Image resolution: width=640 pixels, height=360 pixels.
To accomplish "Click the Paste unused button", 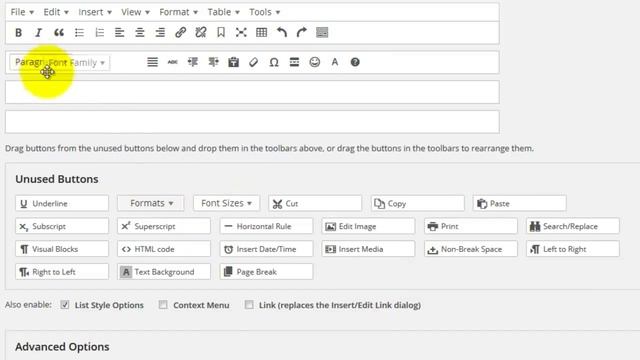I will [520, 203].
